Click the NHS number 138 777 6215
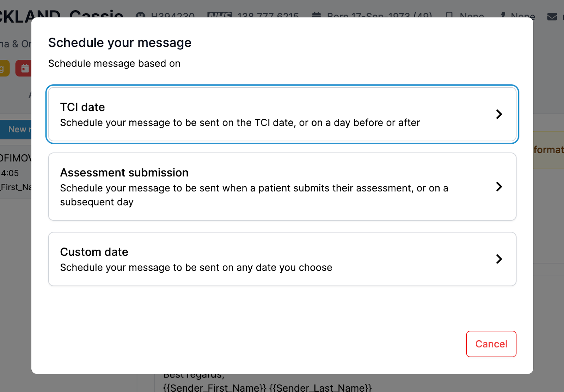The image size is (564, 392). coord(268,15)
